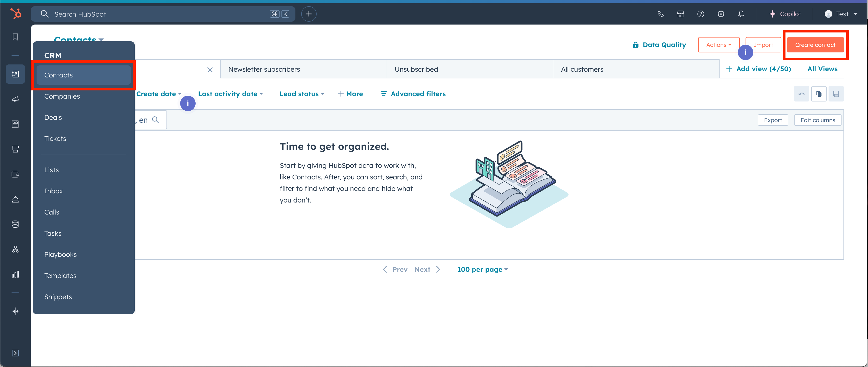Select the All customers tab
868x367 pixels.
636,69
